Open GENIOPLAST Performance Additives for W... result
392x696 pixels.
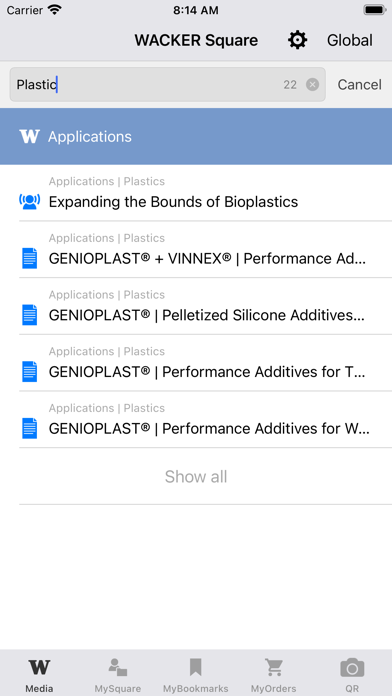pyautogui.click(x=206, y=420)
